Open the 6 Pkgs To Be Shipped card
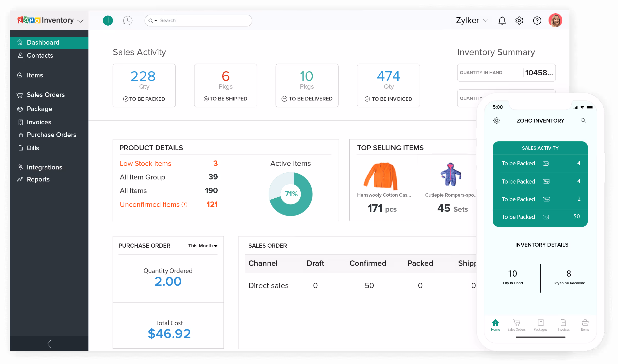The image size is (618, 364). [226, 85]
